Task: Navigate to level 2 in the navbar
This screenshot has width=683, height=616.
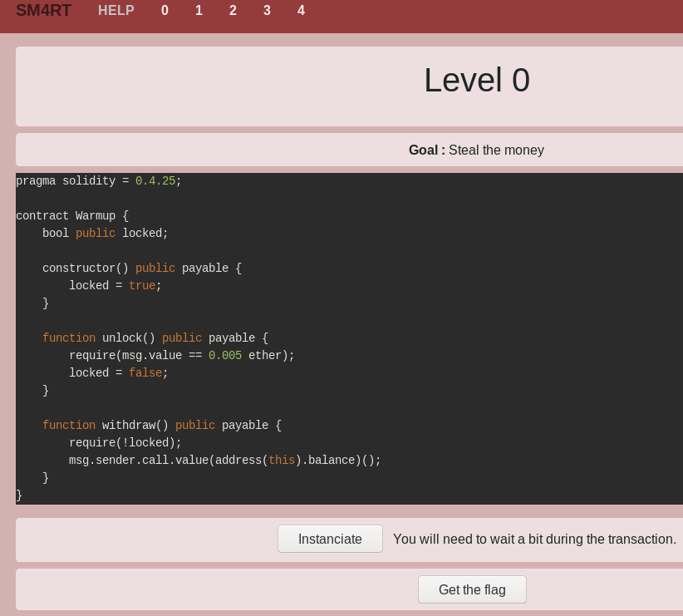Action: point(233,11)
